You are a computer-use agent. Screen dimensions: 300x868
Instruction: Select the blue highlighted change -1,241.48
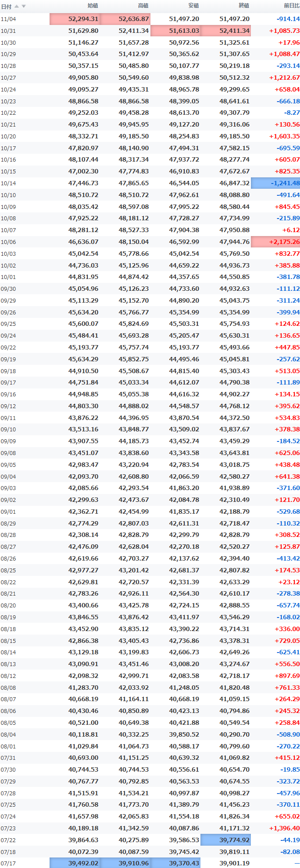point(275,183)
